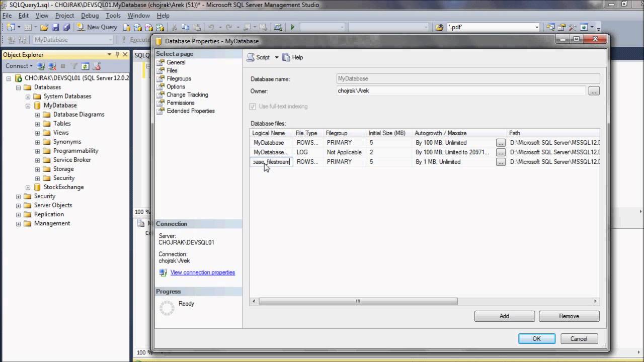Click the Refresh icon in Object Explorer
The width and height of the screenshot is (644, 362).
pos(86,66)
